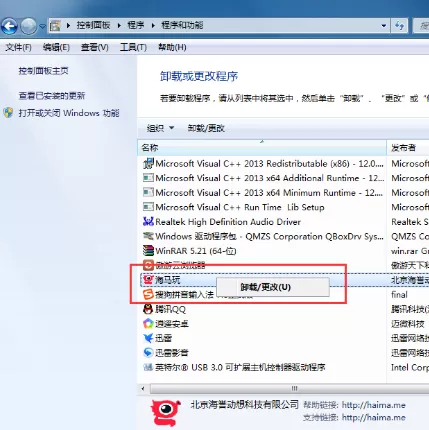Select 海马玩 program name
The width and height of the screenshot is (429, 430).
(168, 280)
